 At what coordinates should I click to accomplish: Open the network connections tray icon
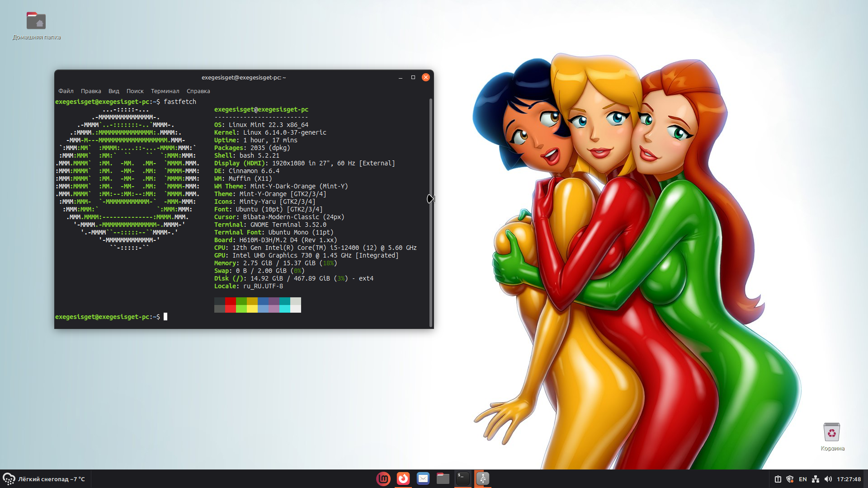click(x=816, y=479)
